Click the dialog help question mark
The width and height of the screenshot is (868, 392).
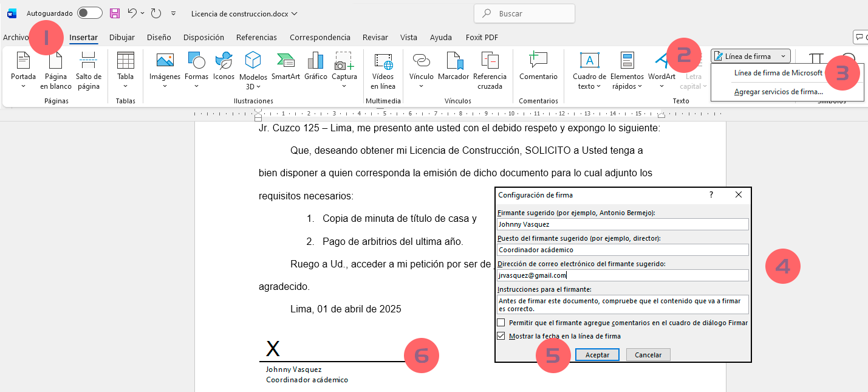point(711,195)
